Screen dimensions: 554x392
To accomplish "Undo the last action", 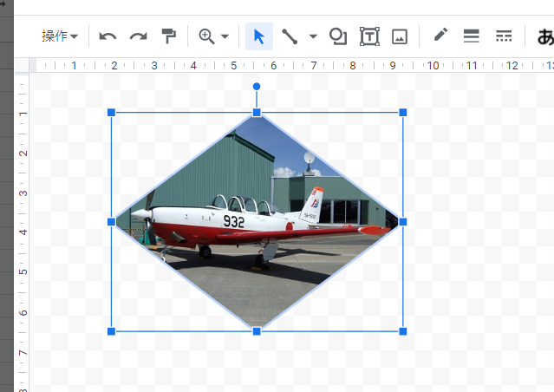I will tap(108, 36).
